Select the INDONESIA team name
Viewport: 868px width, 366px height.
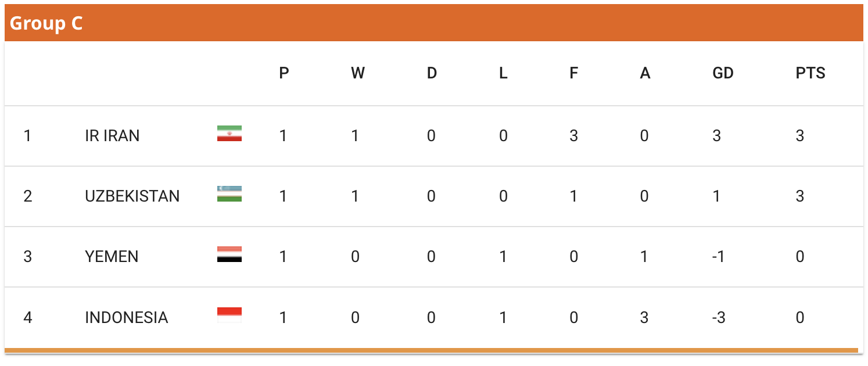click(x=127, y=318)
